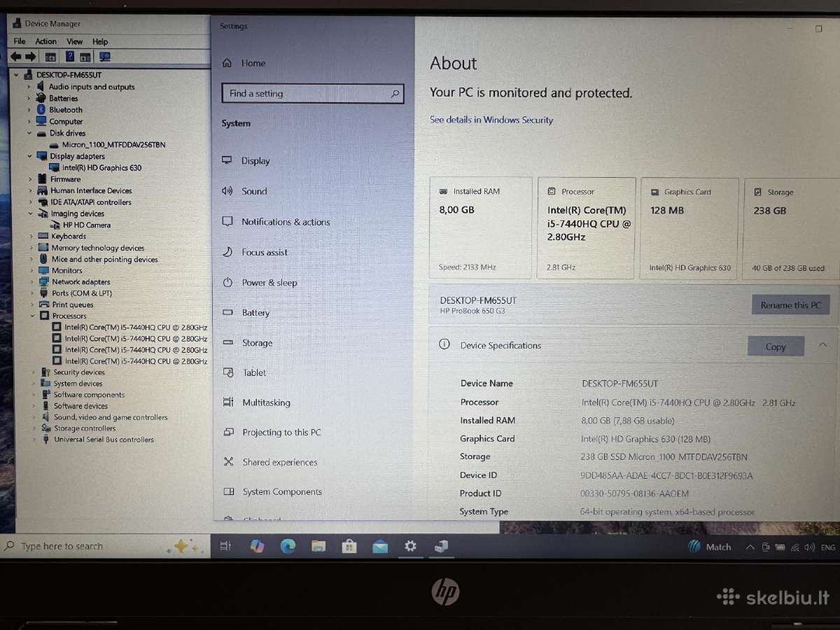Open the Help menu in Device Manager

click(100, 41)
